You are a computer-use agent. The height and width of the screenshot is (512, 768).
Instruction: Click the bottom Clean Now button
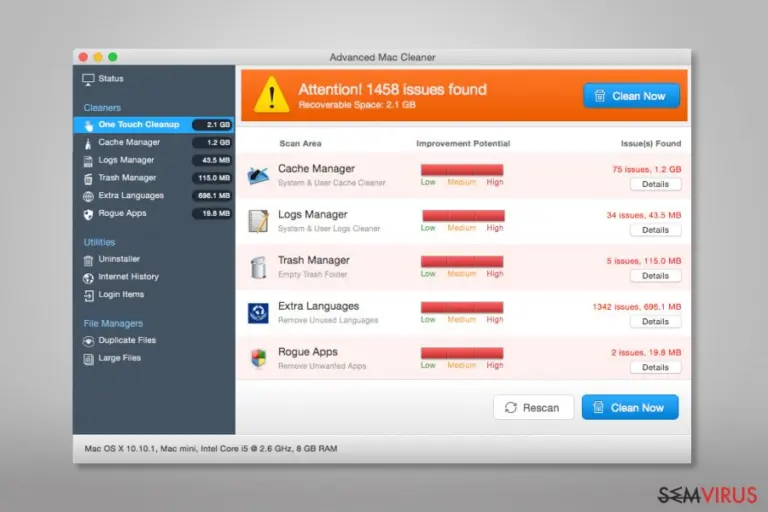pos(630,408)
